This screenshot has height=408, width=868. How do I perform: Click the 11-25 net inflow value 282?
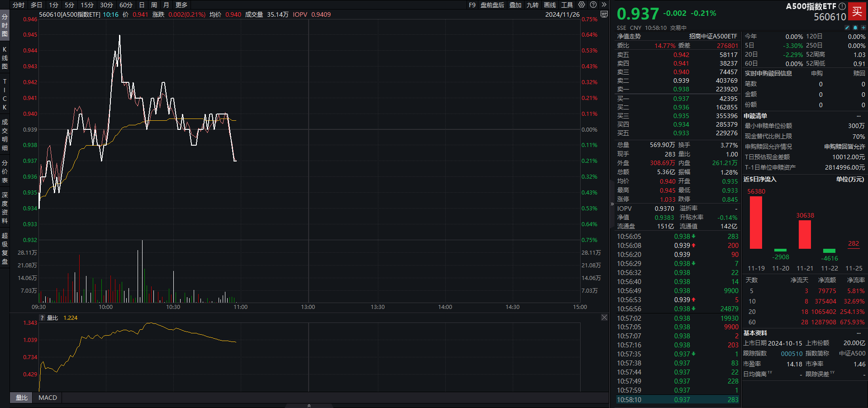point(854,243)
